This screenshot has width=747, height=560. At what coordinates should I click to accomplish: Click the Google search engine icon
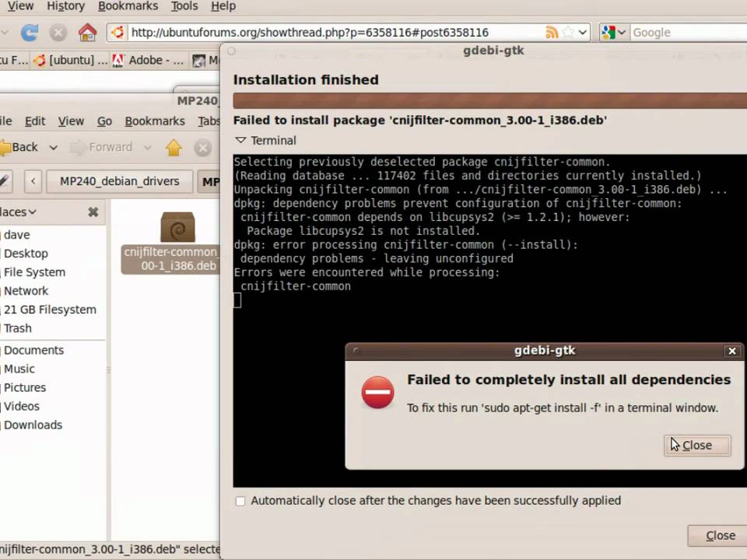(x=608, y=33)
